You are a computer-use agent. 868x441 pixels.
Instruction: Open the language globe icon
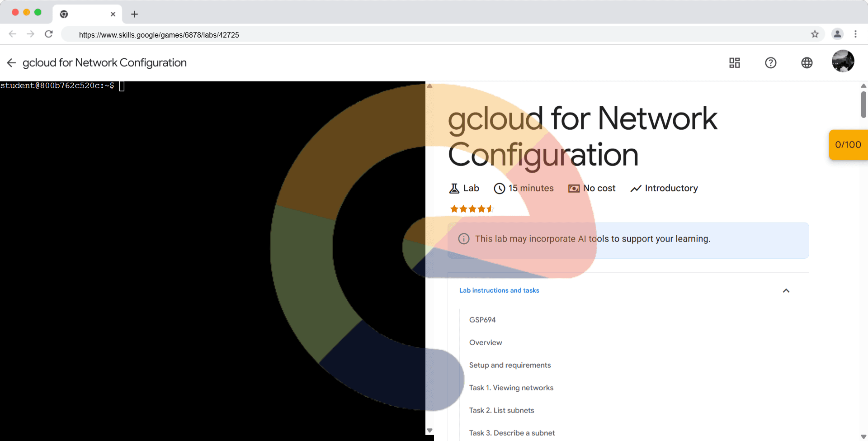(x=807, y=63)
